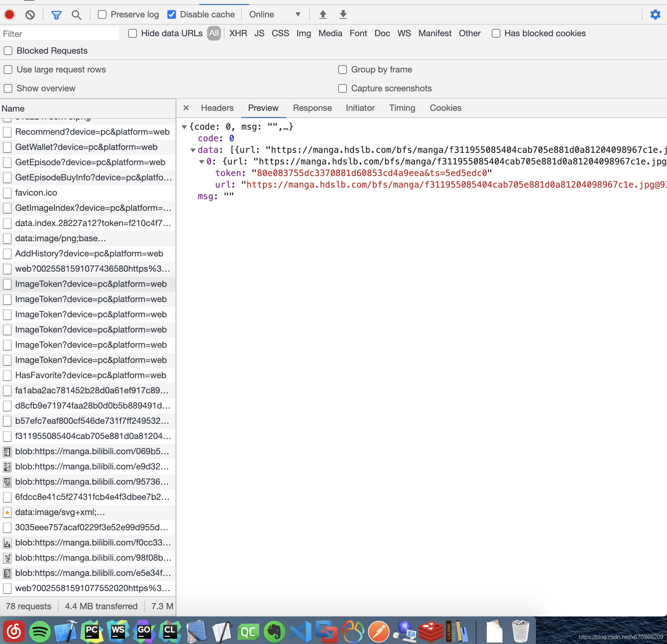Click the red record network log button

[x=9, y=14]
